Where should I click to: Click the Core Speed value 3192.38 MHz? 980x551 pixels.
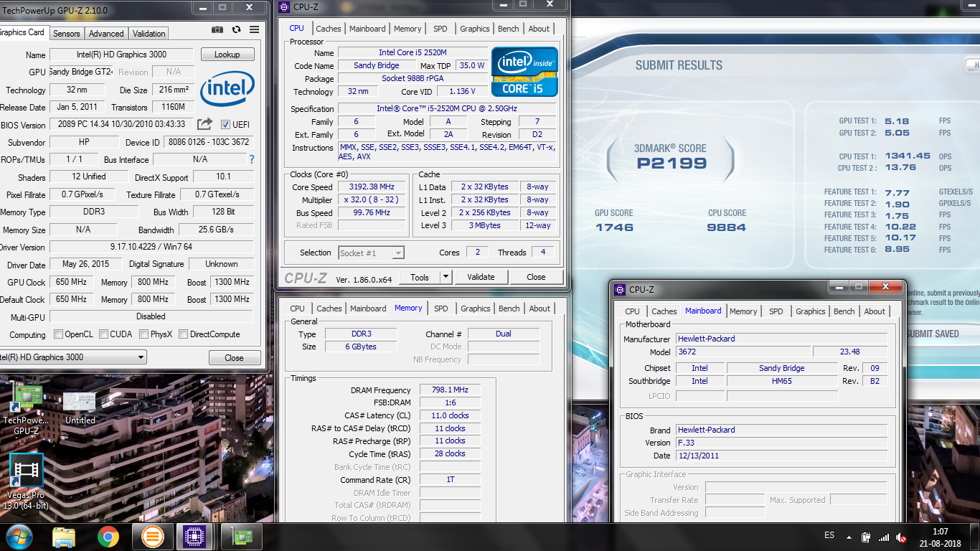(x=372, y=187)
